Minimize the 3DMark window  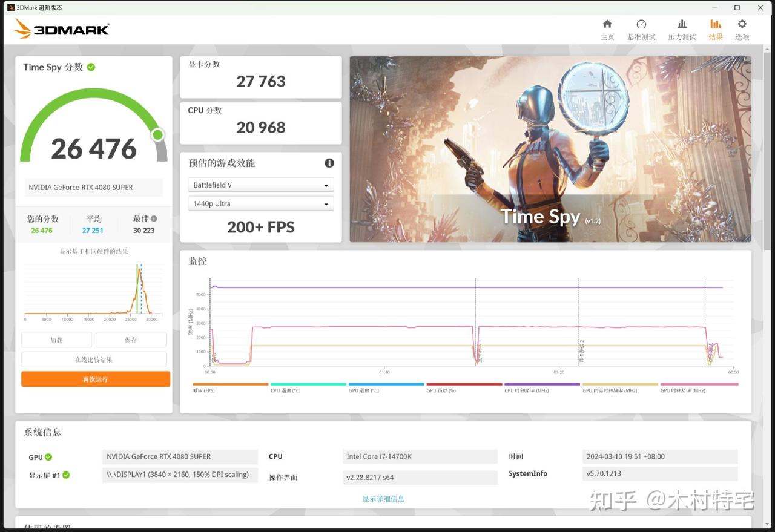coord(713,8)
